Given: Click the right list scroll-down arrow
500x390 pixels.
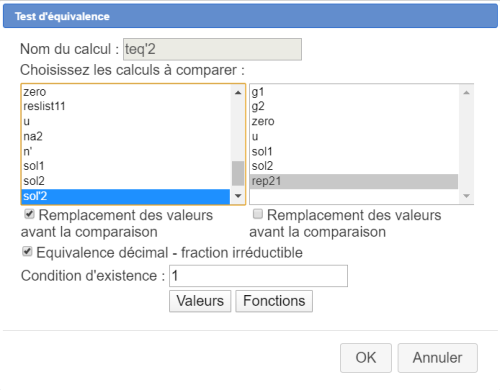Looking at the screenshot, I should pyautogui.click(x=466, y=196).
